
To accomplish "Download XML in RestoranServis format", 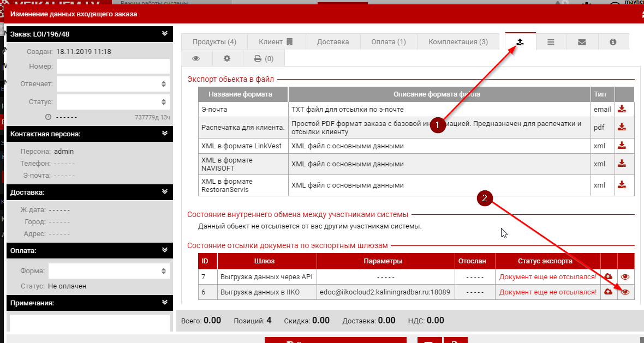I will click(622, 185).
